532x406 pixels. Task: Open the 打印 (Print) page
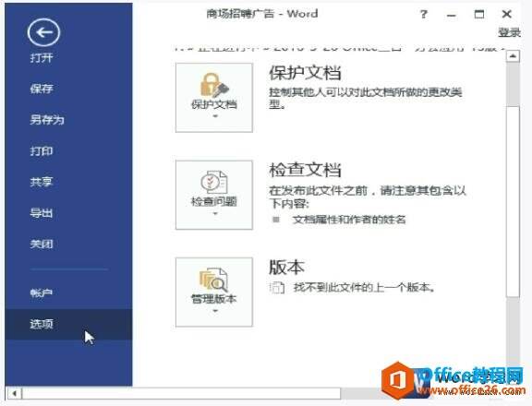click(x=42, y=150)
